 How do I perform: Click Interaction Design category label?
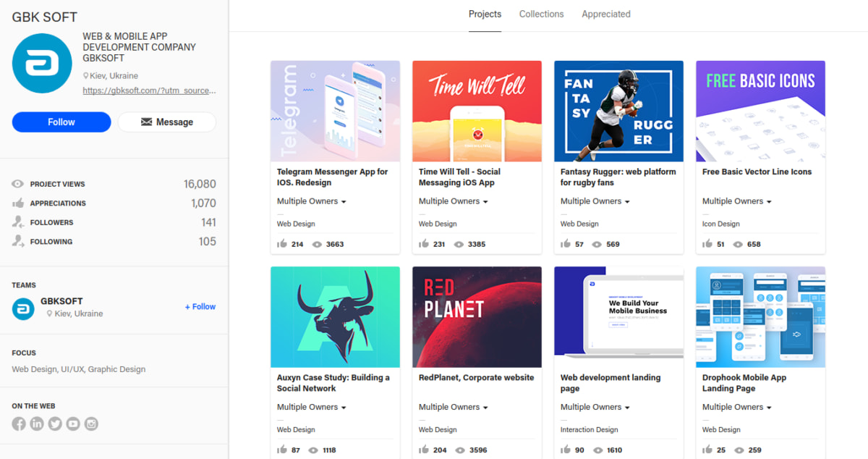590,429
